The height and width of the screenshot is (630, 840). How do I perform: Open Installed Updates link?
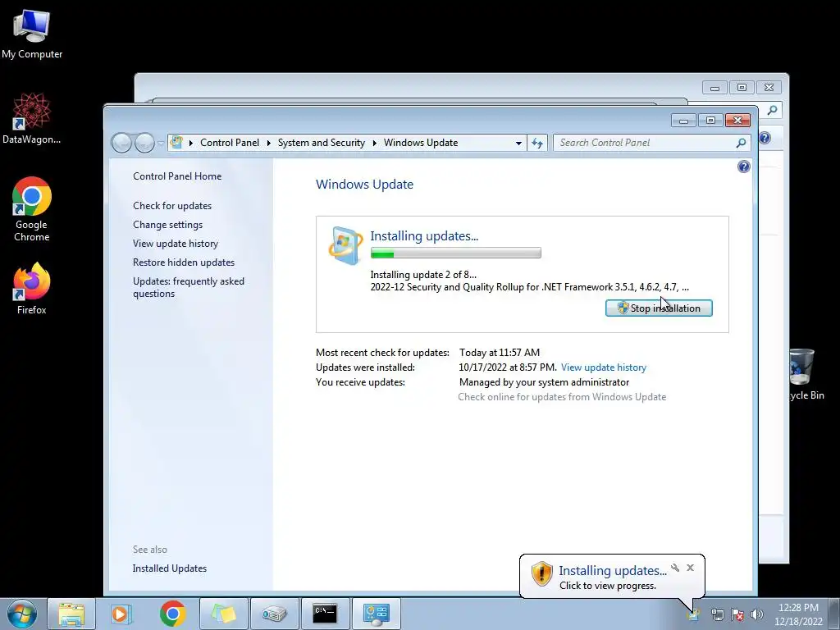click(x=169, y=568)
